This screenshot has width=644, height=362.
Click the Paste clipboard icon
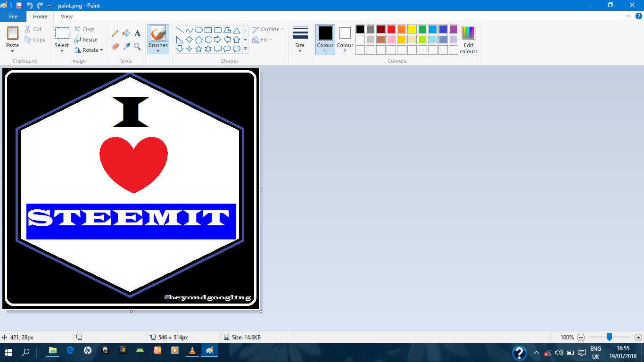13,33
